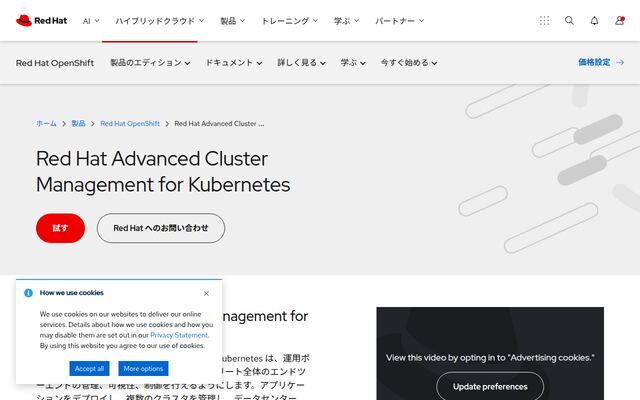Open the 価格設定 pricing link
Viewport: 640px width, 400px height.
[601, 62]
